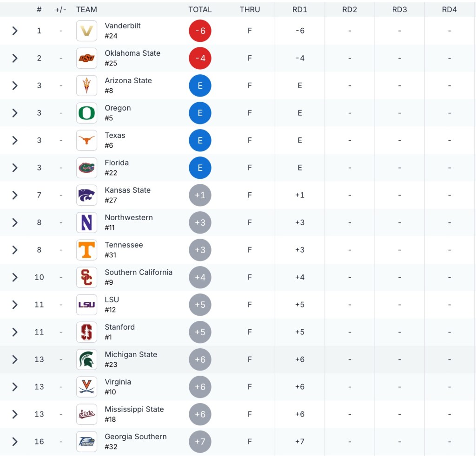The width and height of the screenshot is (476, 456).
Task: Click the Stanford team logo
Action: 86,332
